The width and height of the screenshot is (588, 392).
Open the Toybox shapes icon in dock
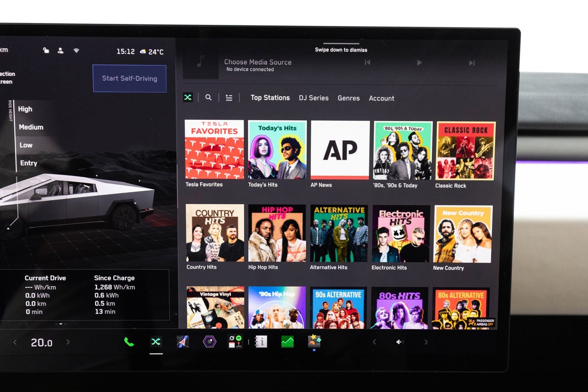click(315, 342)
